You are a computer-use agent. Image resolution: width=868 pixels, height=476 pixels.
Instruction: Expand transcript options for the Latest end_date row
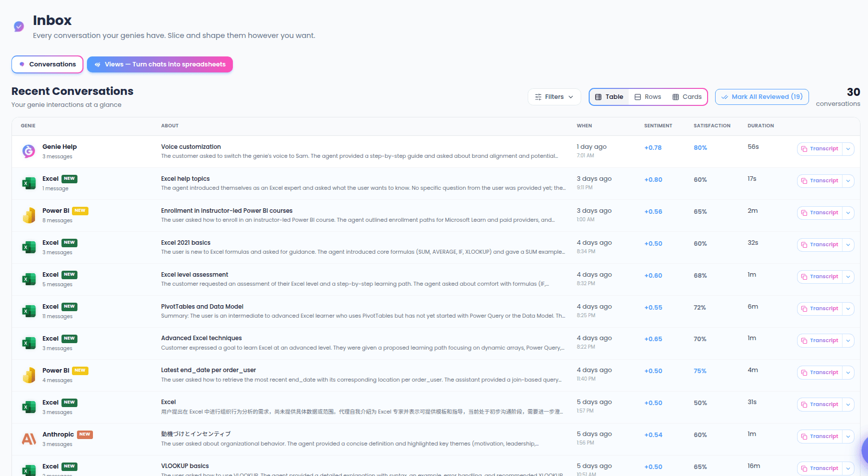848,373
